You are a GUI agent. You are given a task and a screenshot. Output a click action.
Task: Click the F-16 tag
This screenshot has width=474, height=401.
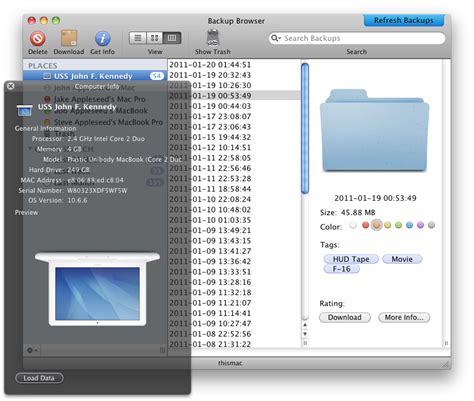coord(342,269)
